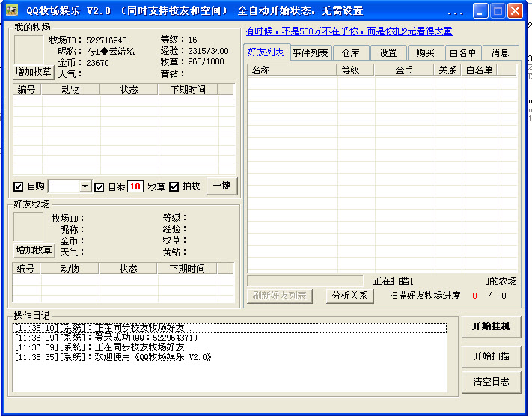Click the 一键 button
The width and height of the screenshot is (532, 417).
tap(222, 186)
